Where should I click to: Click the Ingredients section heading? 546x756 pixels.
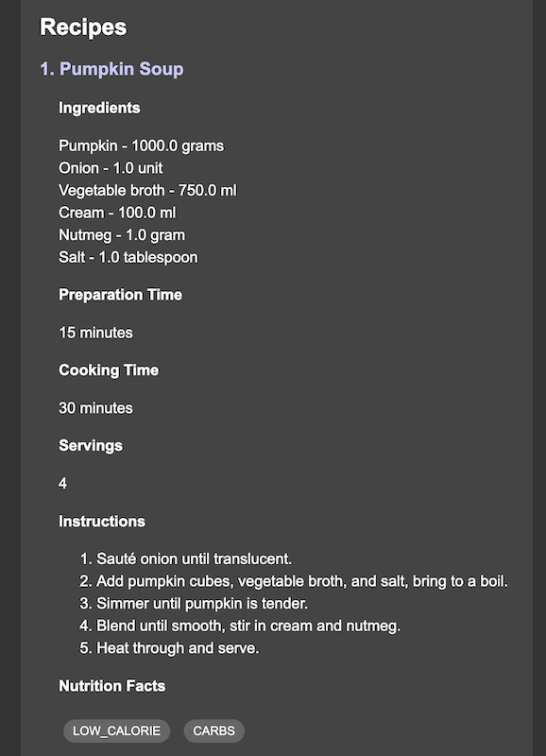(x=99, y=108)
